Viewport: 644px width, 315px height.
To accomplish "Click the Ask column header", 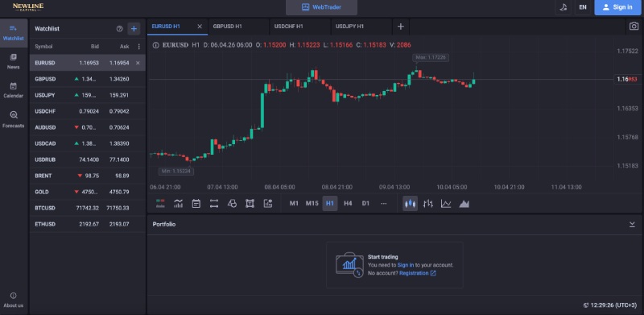I will pos(125,47).
